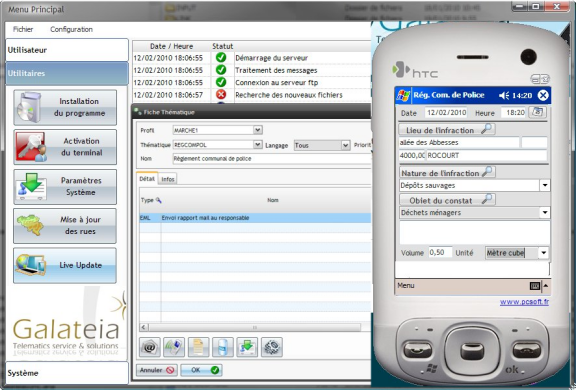576x390 pixels.
Task: Open Activation du terminal utility
Action: pos(65,147)
